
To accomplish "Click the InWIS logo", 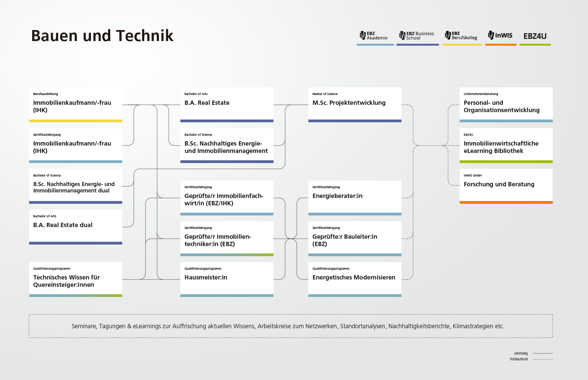I will pyautogui.click(x=500, y=35).
